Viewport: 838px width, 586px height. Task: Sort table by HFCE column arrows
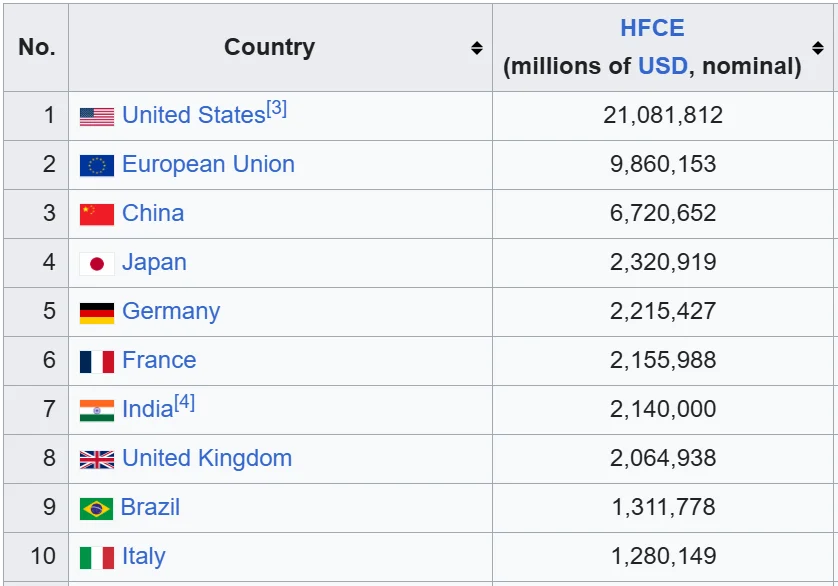tap(818, 48)
